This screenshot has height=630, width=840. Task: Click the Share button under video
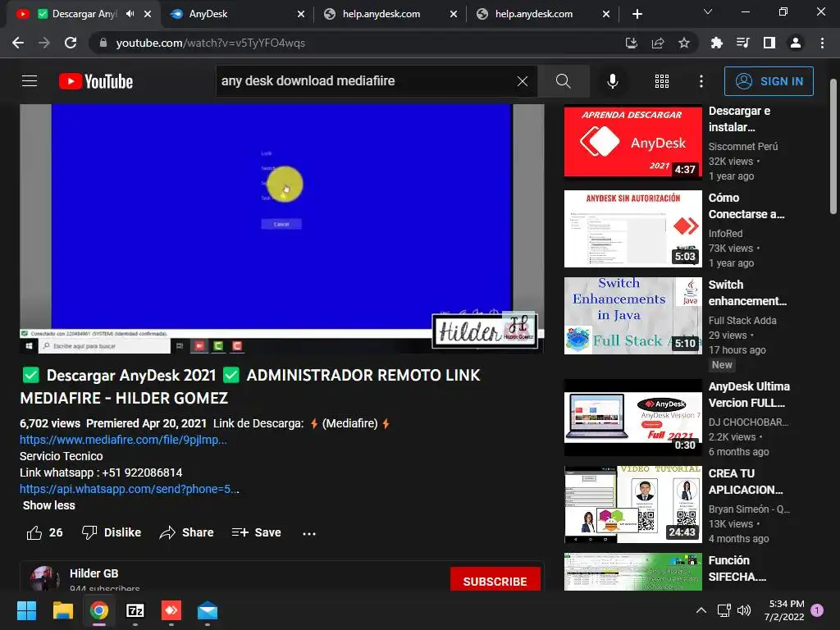(x=186, y=532)
